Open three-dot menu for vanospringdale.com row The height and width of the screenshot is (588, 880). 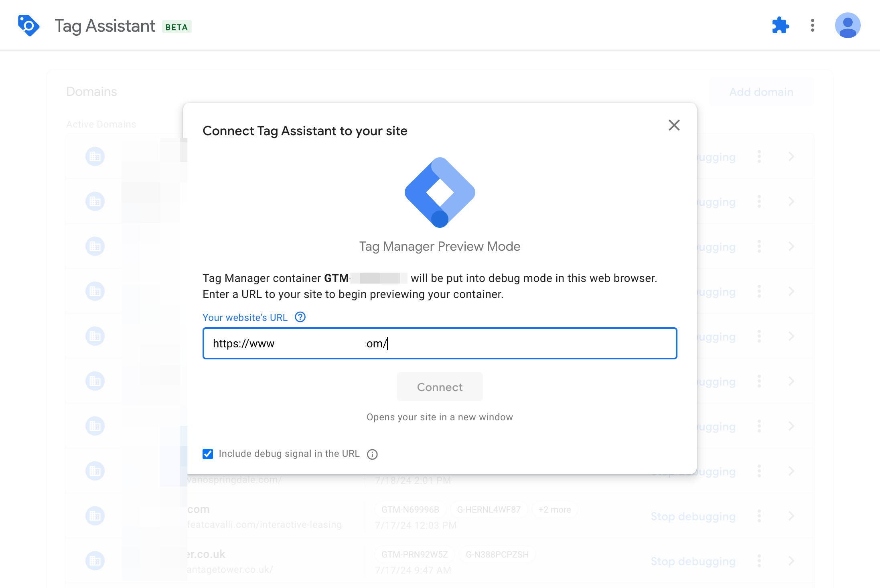[759, 471]
